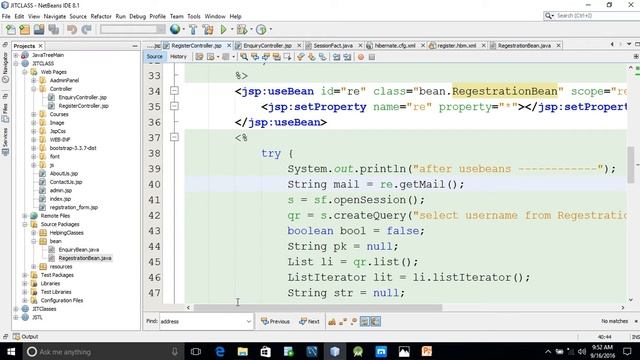Click the Open Project toolbar icon
640x360 pixels.
(x=39, y=29)
